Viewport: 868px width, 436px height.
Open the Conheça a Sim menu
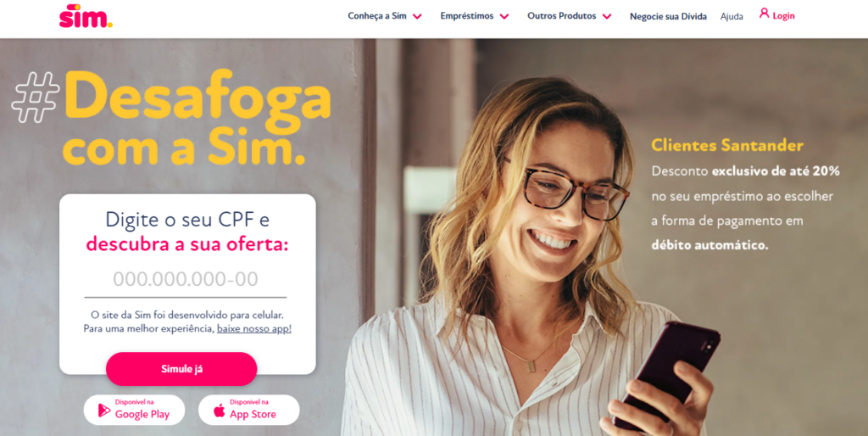[377, 16]
